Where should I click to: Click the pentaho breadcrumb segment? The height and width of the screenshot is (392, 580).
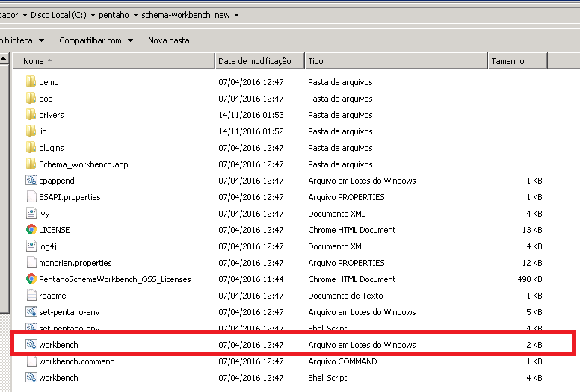114,15
